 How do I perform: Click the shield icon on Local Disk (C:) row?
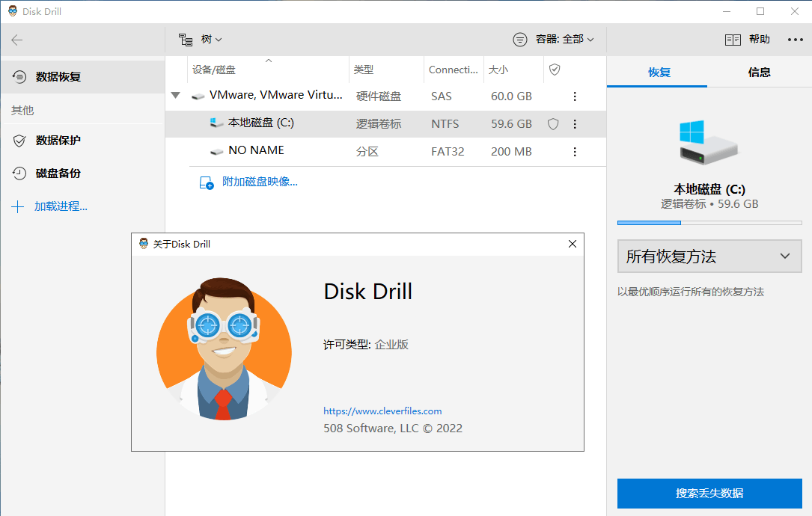tap(553, 124)
